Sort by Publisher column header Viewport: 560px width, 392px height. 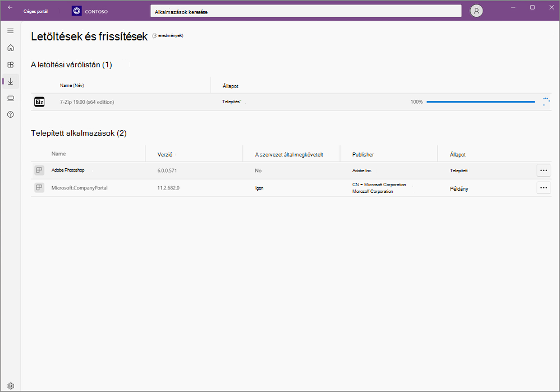[363, 155]
